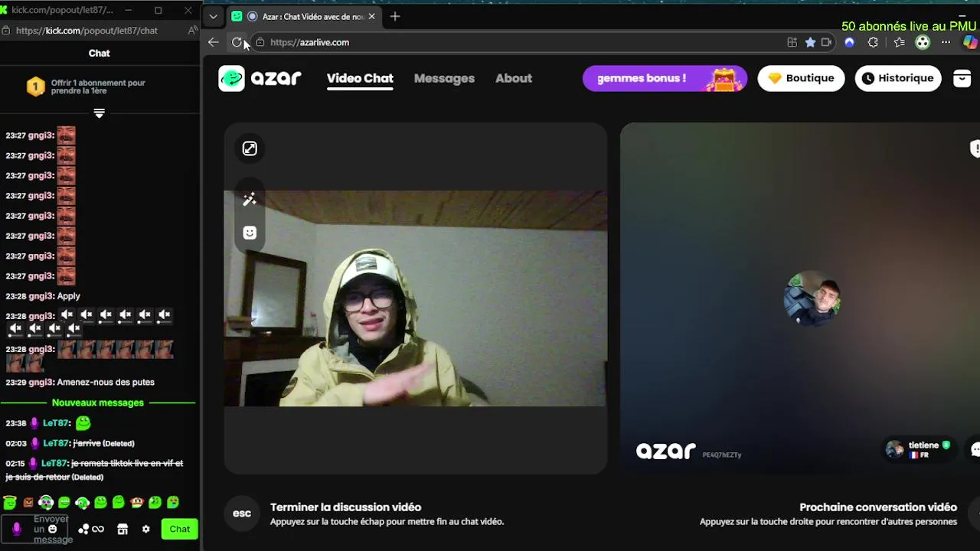This screenshot has height=551, width=980.
Task: Open the favorites list icon in toolbar
Action: pos(899,42)
